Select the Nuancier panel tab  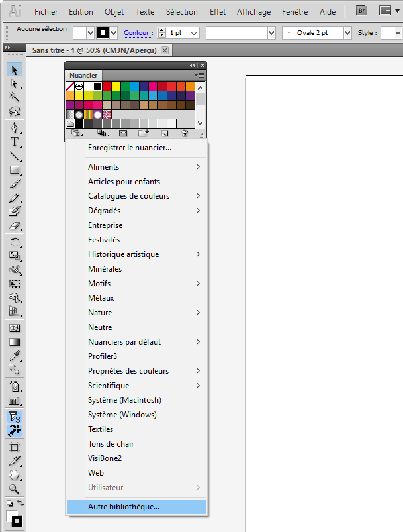pyautogui.click(x=83, y=76)
